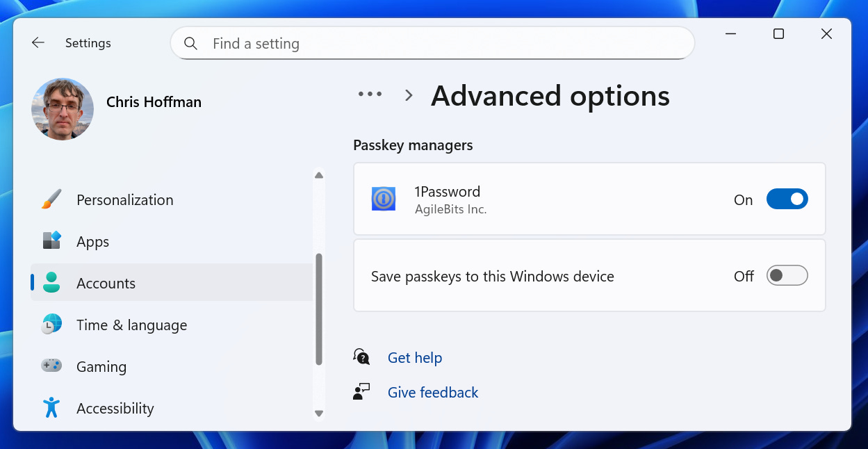Open the breadcrumb ellipsis menu
The image size is (868, 449).
pos(370,95)
